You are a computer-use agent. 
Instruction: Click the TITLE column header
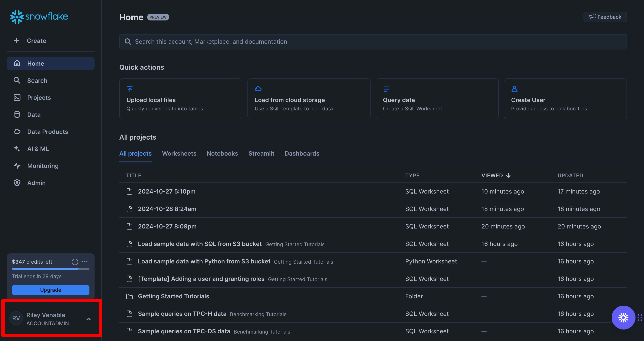coord(134,175)
